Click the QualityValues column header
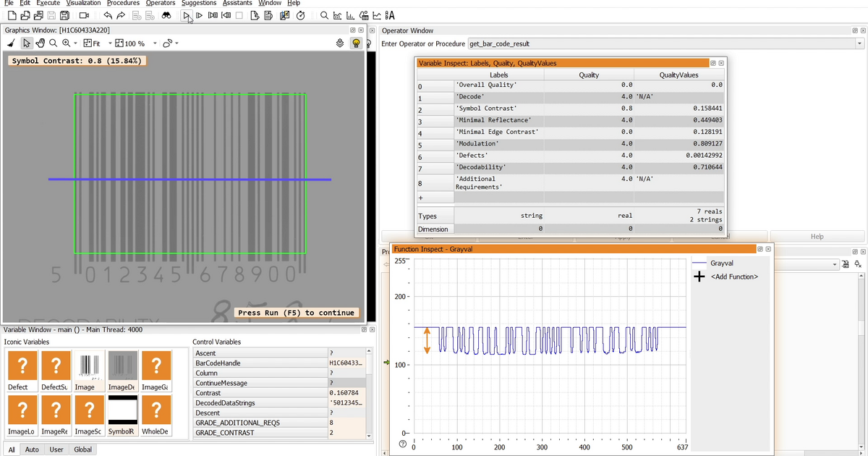This screenshot has height=456, width=868. (679, 75)
